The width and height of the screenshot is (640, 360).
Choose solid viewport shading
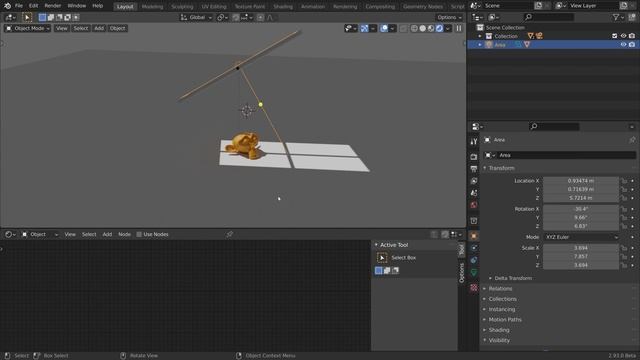click(422, 28)
